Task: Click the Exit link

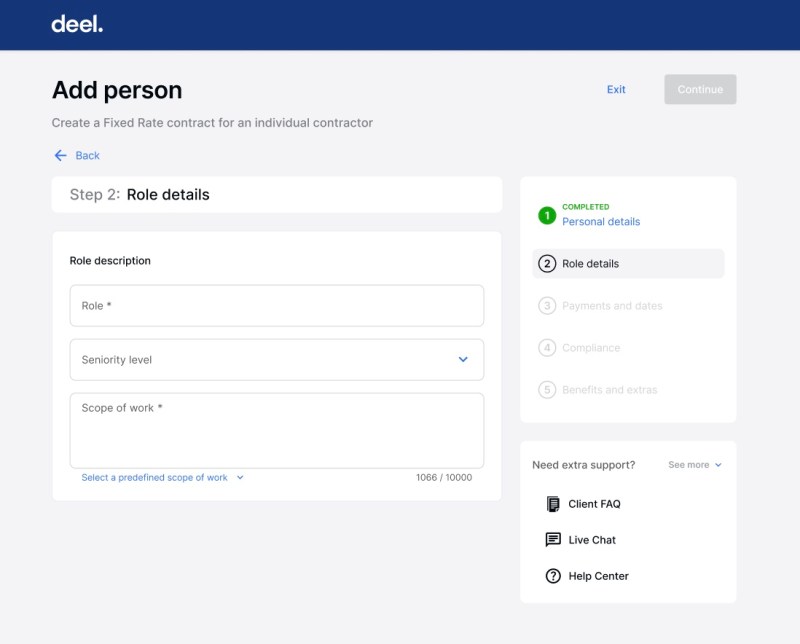Action: 616,89
